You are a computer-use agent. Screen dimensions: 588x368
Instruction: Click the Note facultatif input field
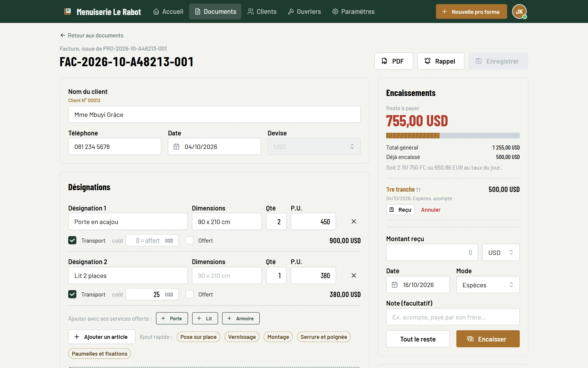click(x=453, y=317)
